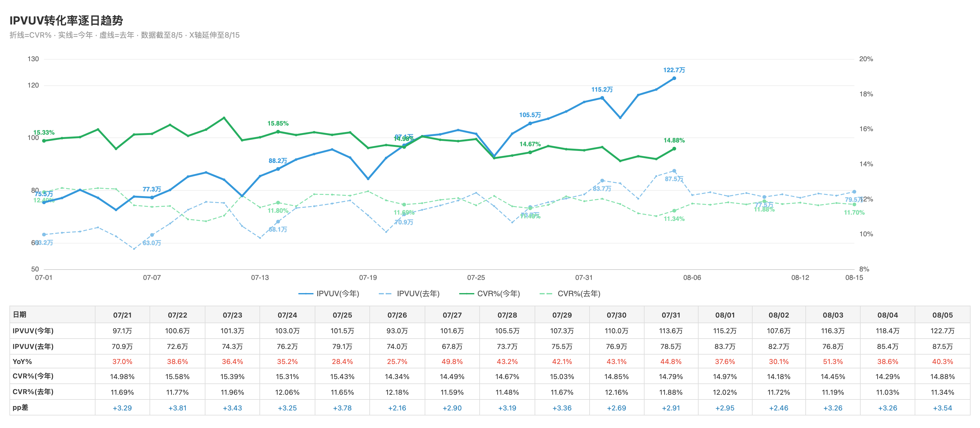This screenshot has width=980, height=428.
Task: Hide the CVR%(去年) legend series
Action: [570, 293]
